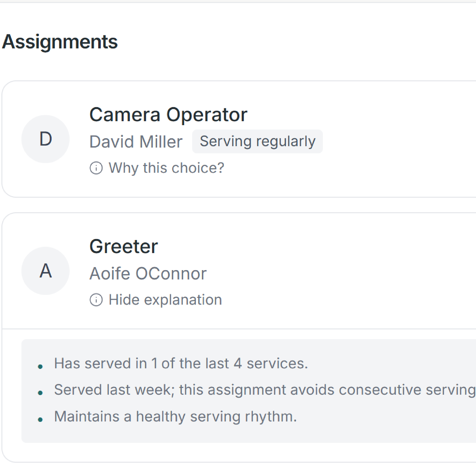Image resolution: width=476 pixels, height=476 pixels.
Task: Collapse the Greeter explanation via 'Hide explanation'
Action: pos(165,300)
